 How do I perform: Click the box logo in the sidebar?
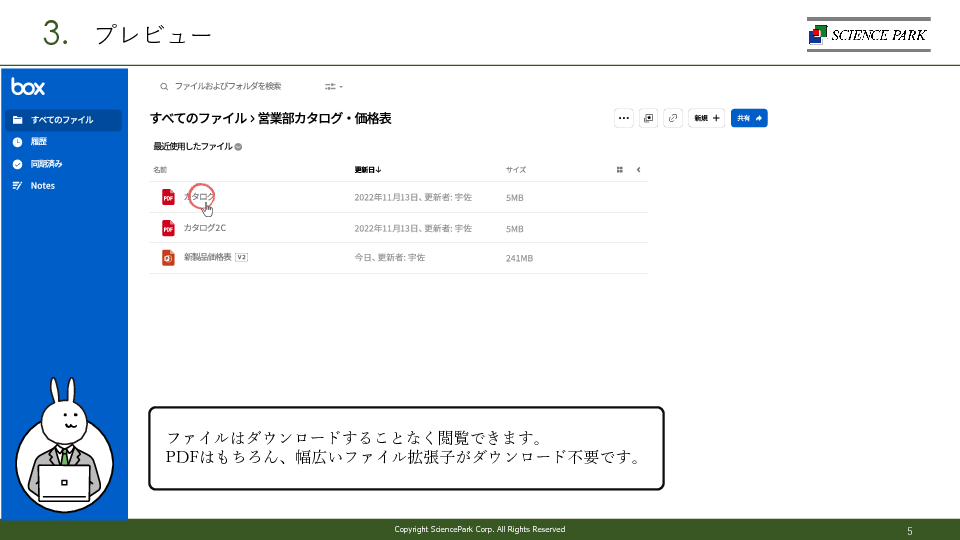(x=28, y=87)
